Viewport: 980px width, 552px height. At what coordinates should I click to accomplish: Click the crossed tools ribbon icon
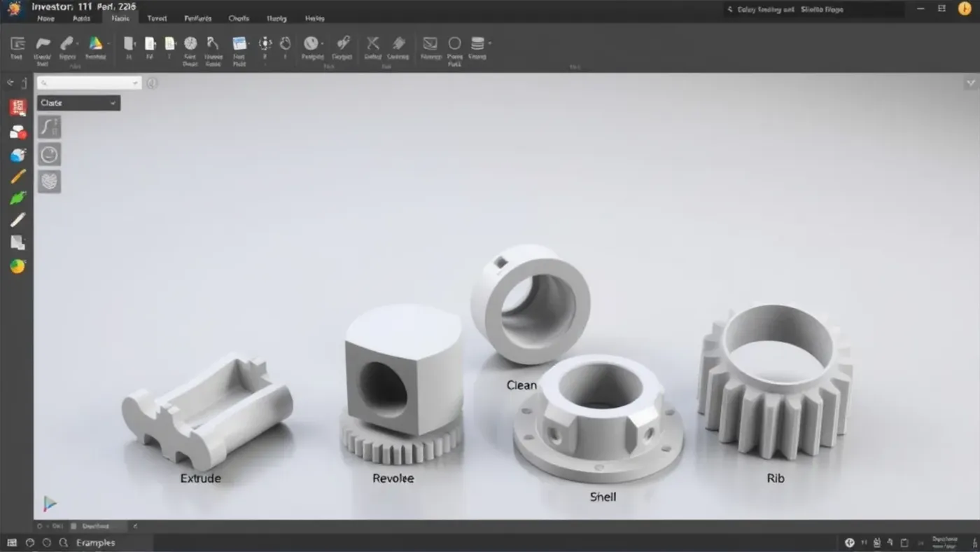click(373, 43)
